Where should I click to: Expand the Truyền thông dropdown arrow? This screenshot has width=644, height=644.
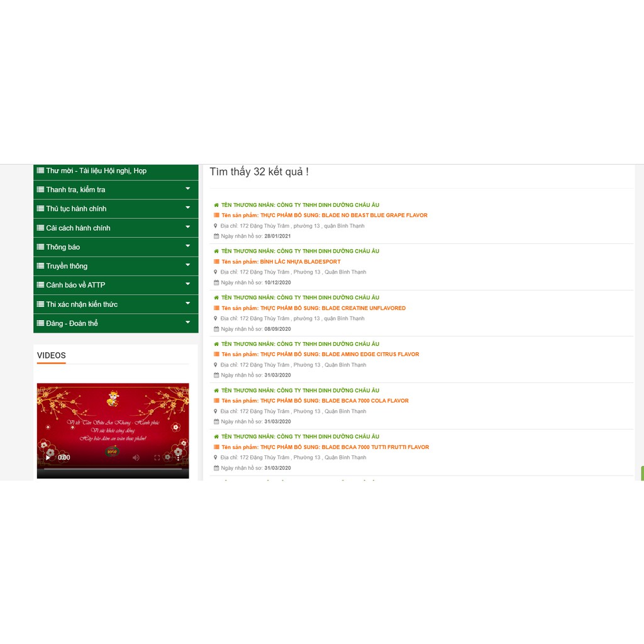coord(187,265)
